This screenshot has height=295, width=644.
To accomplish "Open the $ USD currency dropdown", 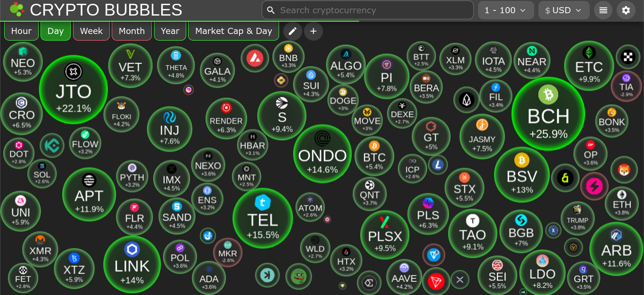I will click(x=564, y=10).
